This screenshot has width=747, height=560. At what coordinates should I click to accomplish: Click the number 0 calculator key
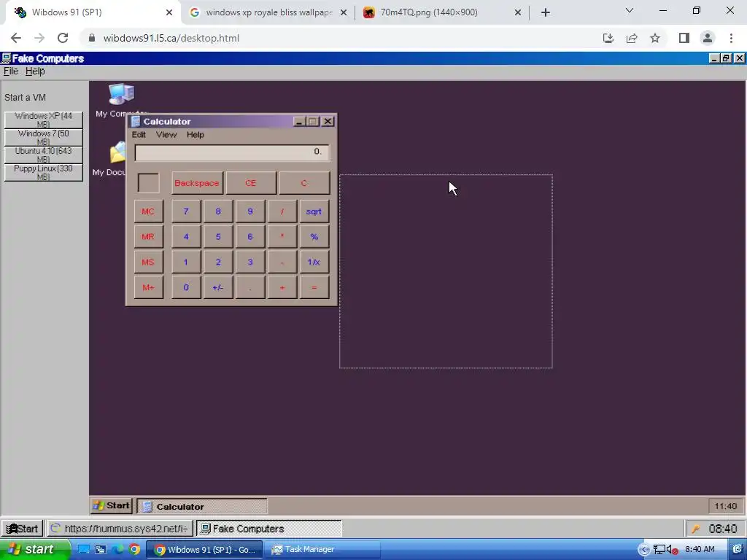186,287
